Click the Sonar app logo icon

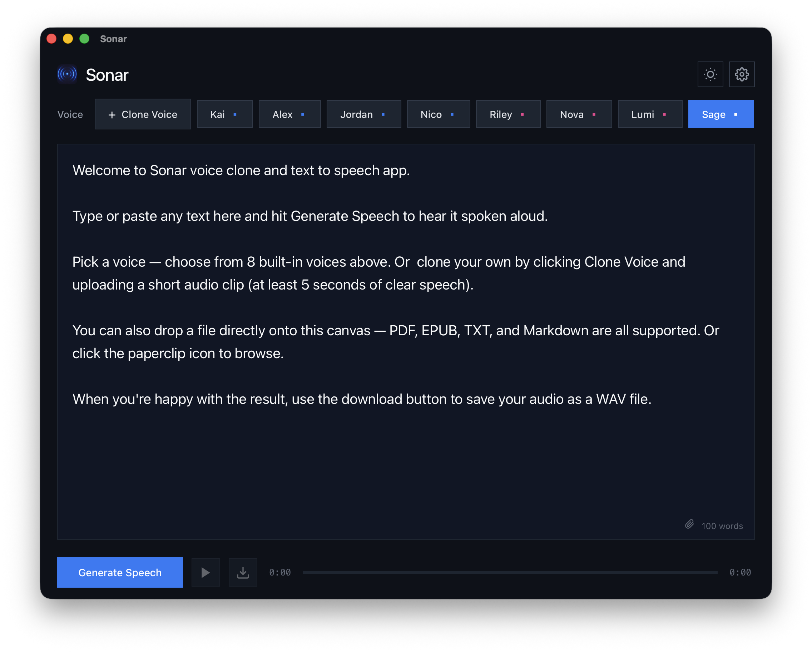pyautogui.click(x=67, y=74)
